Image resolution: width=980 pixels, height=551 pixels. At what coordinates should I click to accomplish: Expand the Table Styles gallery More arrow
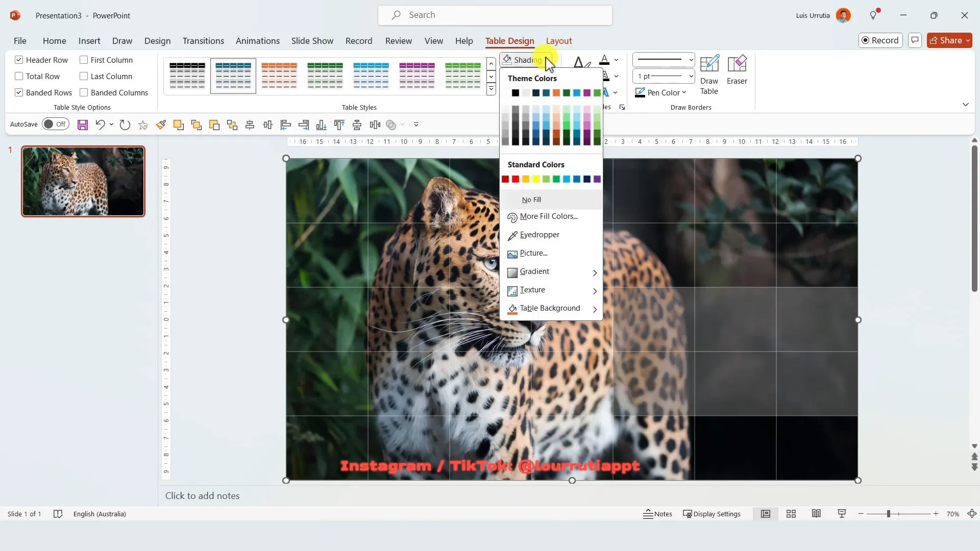click(x=491, y=89)
